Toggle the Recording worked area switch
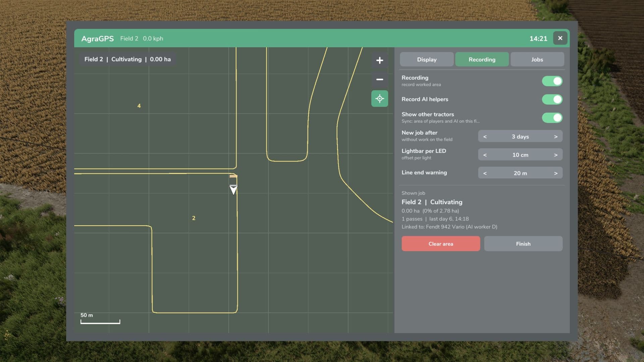 [552, 81]
